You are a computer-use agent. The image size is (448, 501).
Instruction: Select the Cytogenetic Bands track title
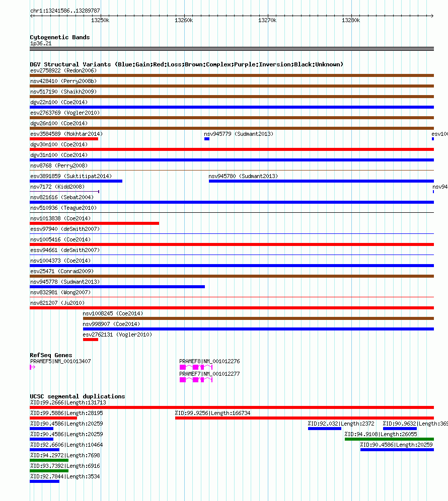(x=60, y=37)
